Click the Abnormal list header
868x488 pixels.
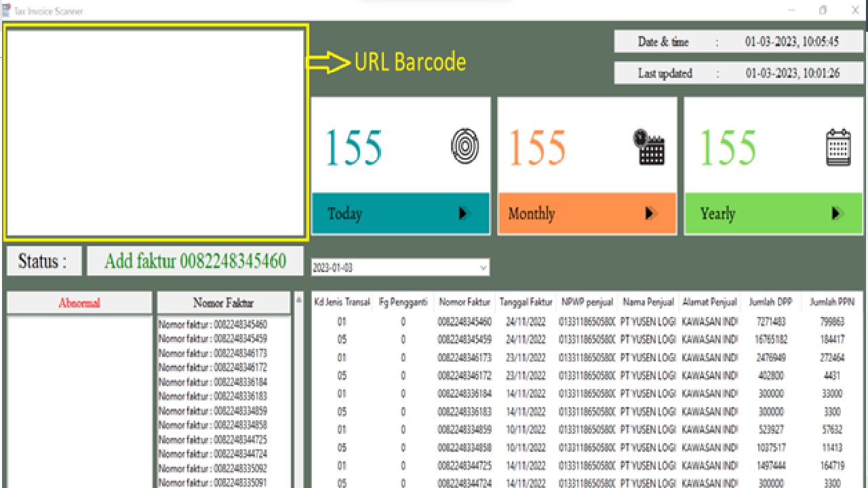coord(79,303)
